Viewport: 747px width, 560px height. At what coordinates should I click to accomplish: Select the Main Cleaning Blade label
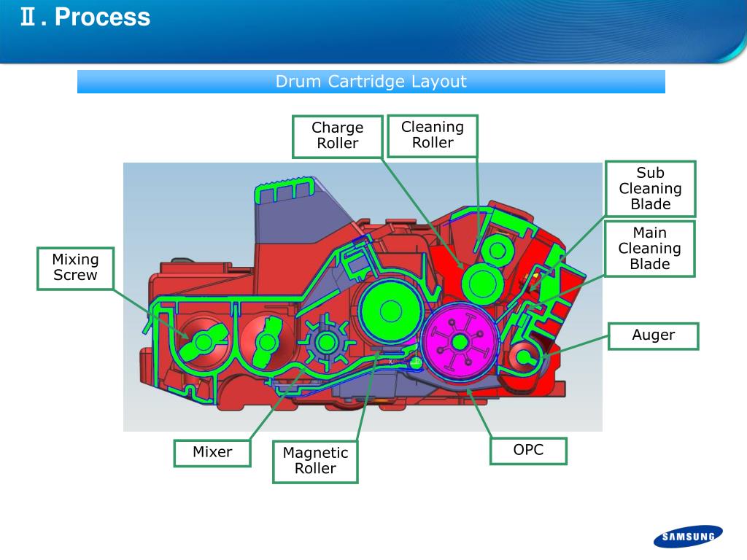click(x=650, y=249)
